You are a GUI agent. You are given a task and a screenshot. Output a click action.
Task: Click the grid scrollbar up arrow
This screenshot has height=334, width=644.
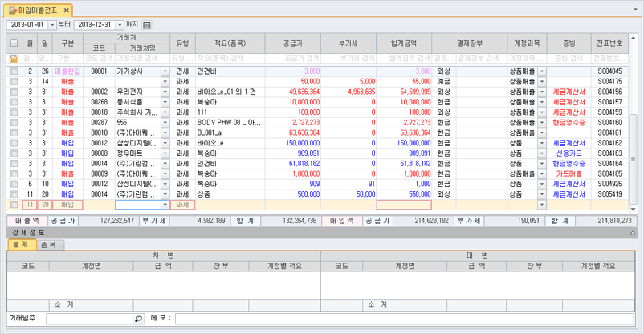633,39
